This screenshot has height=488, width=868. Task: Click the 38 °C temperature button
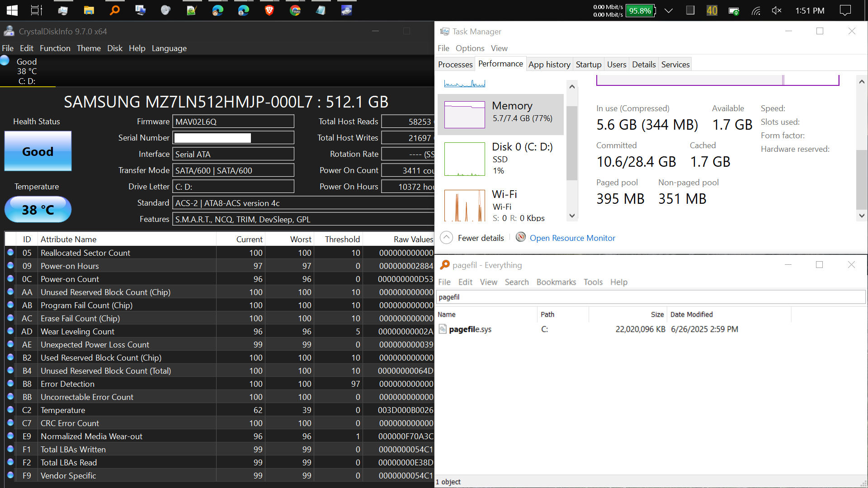(x=38, y=209)
